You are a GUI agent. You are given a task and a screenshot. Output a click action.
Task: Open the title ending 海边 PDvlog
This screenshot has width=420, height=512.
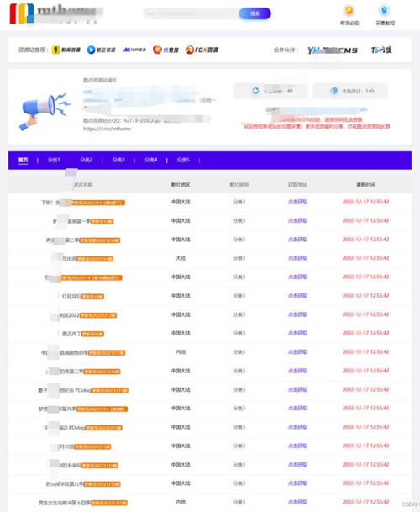(65, 427)
